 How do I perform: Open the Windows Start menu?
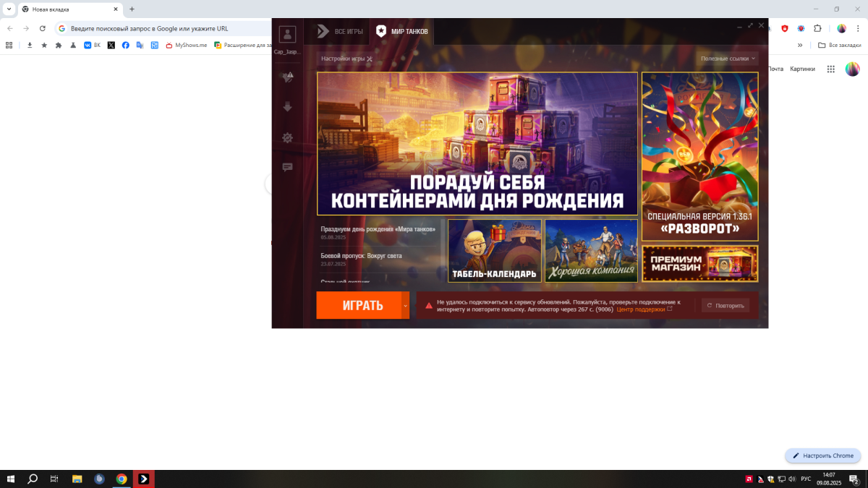pyautogui.click(x=11, y=479)
